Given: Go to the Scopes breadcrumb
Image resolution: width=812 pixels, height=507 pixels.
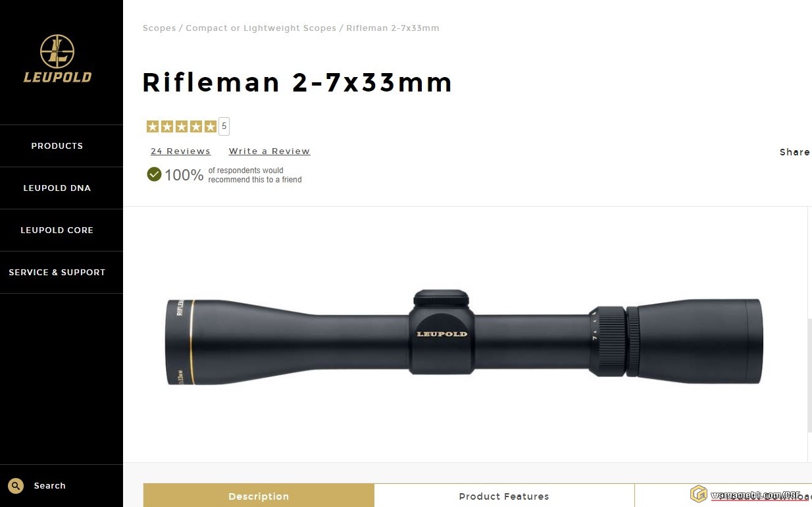Looking at the screenshot, I should pyautogui.click(x=159, y=28).
